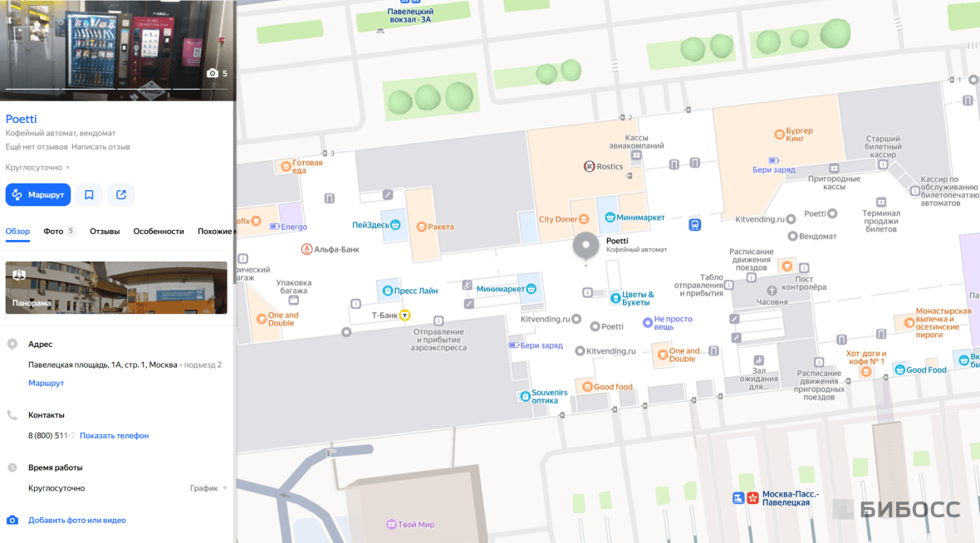Share Poetti using the share icon

pos(121,195)
